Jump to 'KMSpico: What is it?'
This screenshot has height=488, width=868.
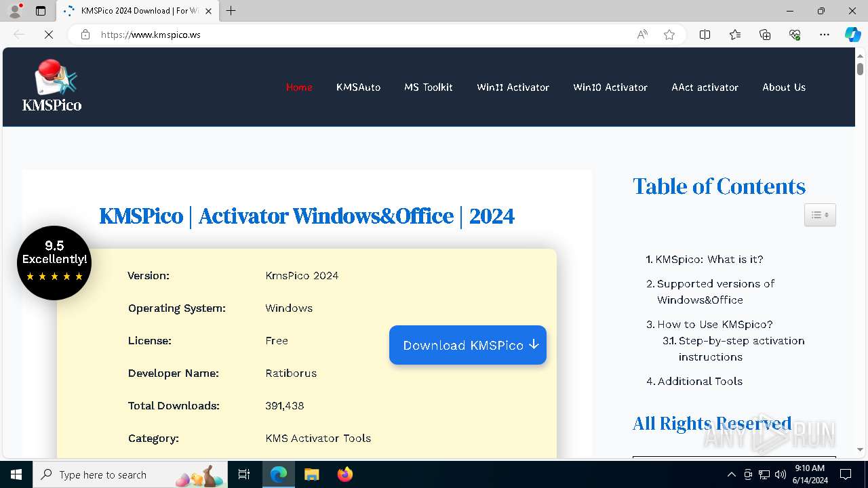pyautogui.click(x=709, y=259)
